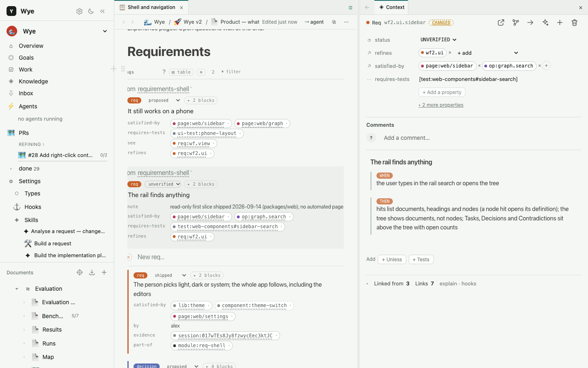This screenshot has width=588, height=368.
Task: Click the branch graph icon in Context
Action: point(516,23)
